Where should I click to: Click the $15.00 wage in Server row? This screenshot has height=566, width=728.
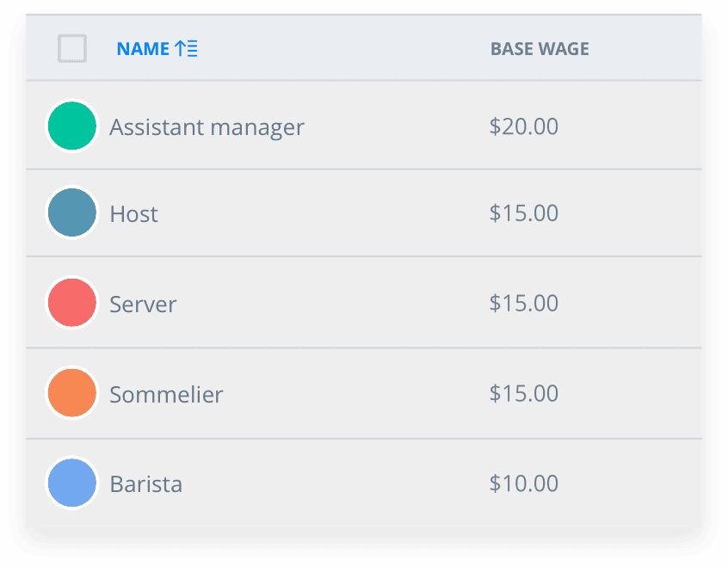pos(524,303)
